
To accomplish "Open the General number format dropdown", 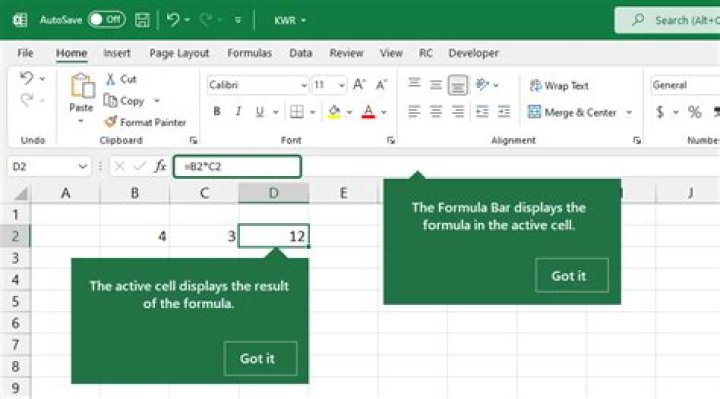I will tap(685, 85).
